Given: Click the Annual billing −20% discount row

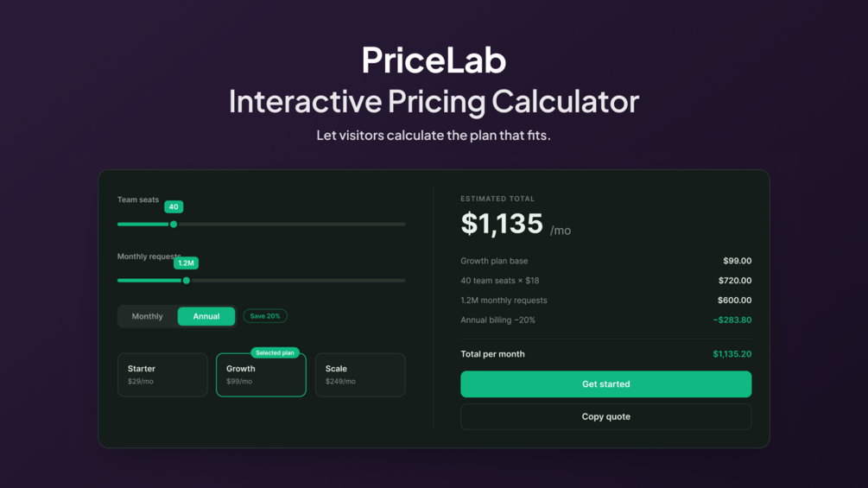Looking at the screenshot, I should click(x=605, y=320).
